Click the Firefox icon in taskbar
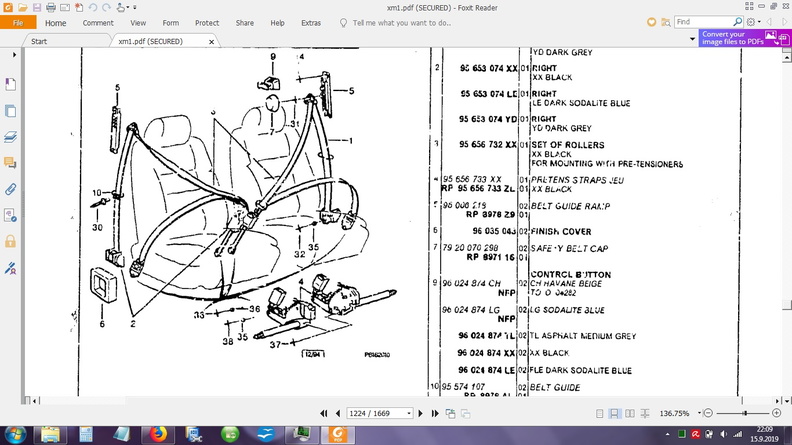The width and height of the screenshot is (792, 445). click(x=158, y=433)
